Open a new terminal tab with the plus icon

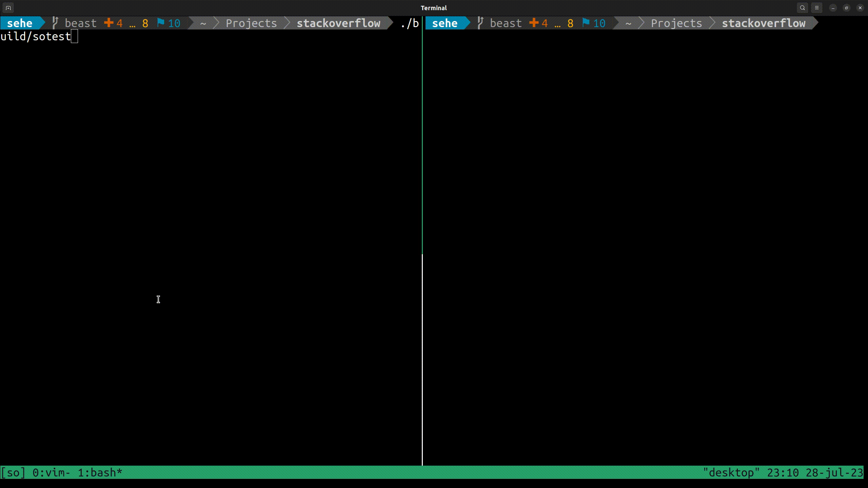pyautogui.click(x=7, y=7)
